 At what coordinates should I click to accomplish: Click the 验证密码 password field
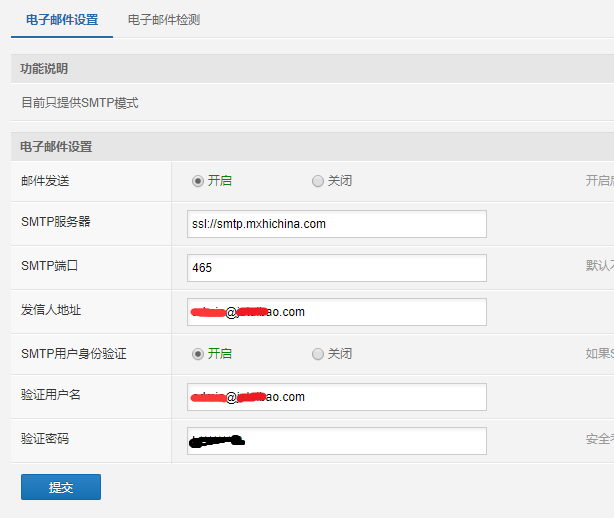click(x=336, y=441)
